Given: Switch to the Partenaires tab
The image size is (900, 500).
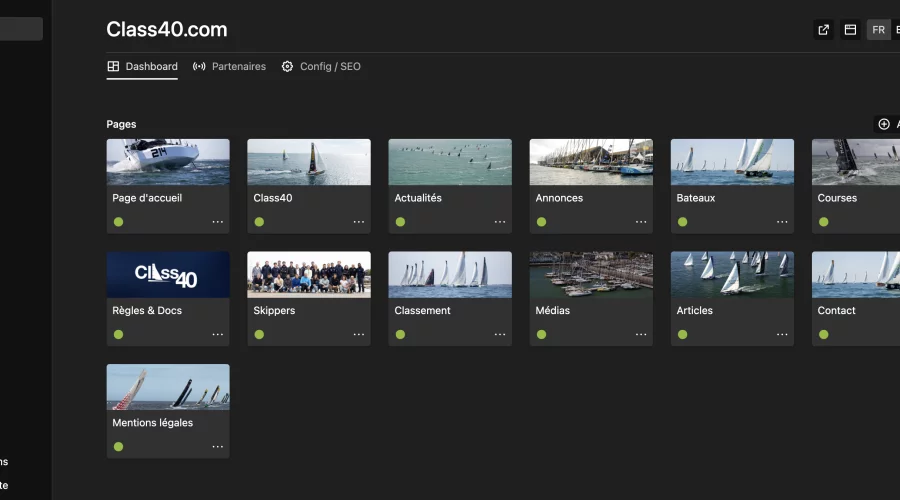Looking at the screenshot, I should click(x=230, y=67).
